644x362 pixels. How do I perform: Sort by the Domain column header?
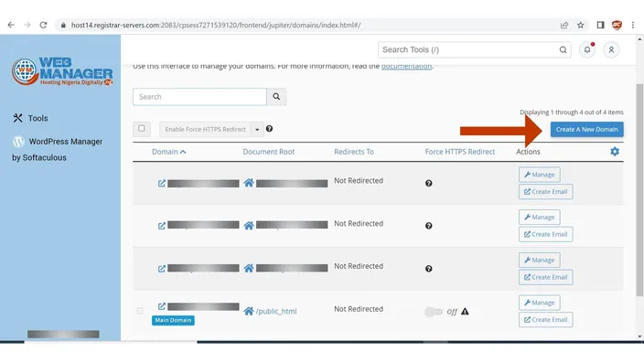point(169,152)
